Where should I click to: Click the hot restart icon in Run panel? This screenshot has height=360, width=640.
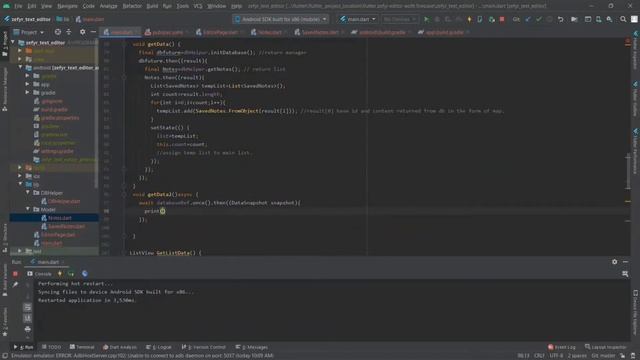[71, 274]
